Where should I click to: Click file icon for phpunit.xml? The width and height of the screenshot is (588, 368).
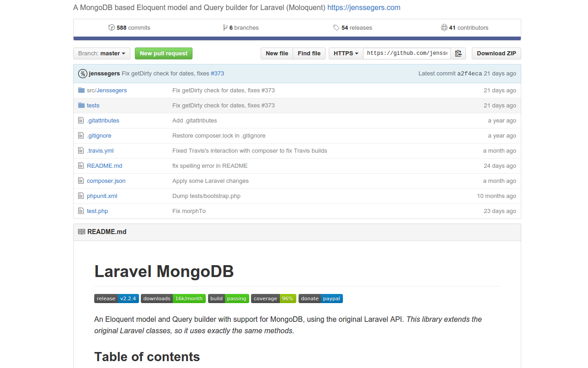coord(81,196)
